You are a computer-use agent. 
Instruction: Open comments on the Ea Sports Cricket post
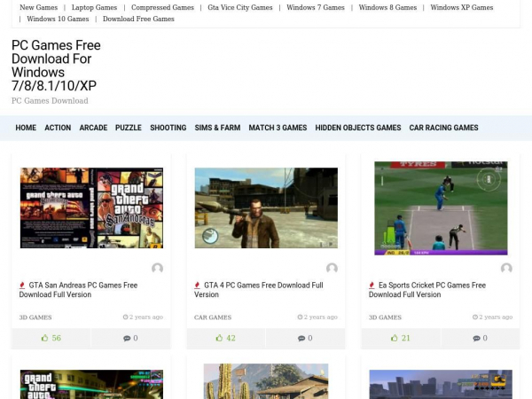click(480, 338)
